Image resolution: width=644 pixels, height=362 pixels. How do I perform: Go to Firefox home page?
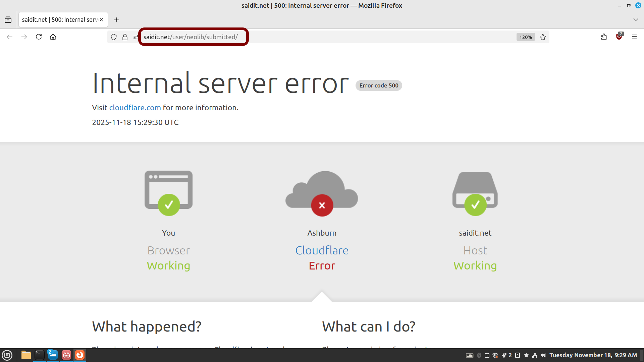(x=53, y=37)
